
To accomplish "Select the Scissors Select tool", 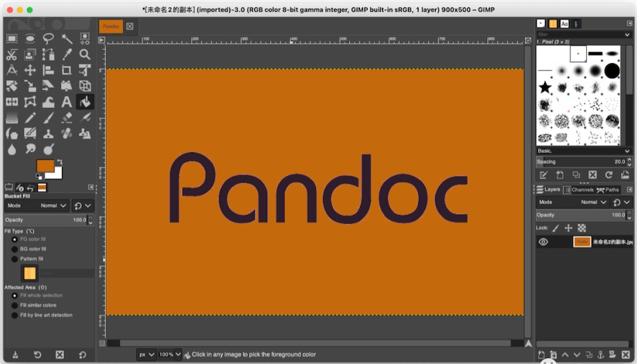I will click(x=12, y=54).
